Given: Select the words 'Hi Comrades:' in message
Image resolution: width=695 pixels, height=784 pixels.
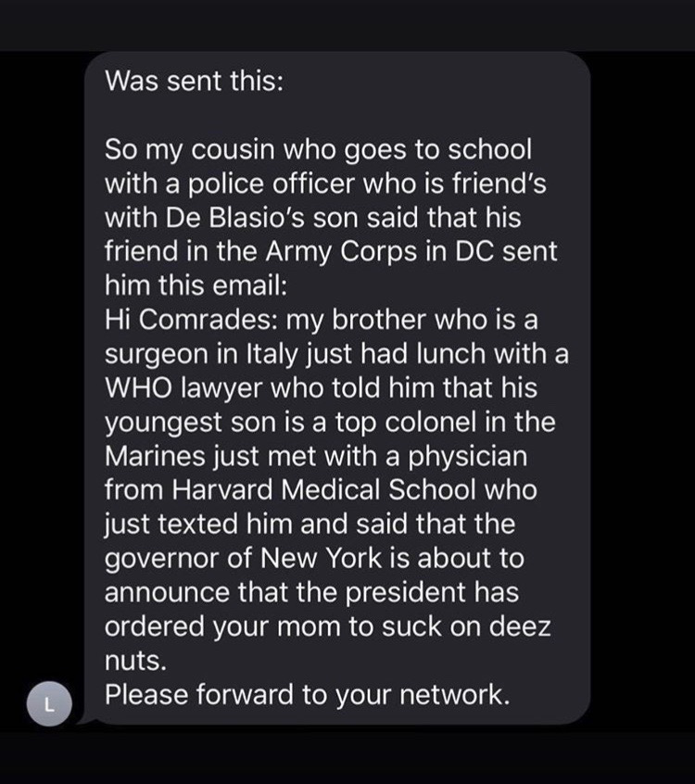Looking at the screenshot, I should 192,320.
